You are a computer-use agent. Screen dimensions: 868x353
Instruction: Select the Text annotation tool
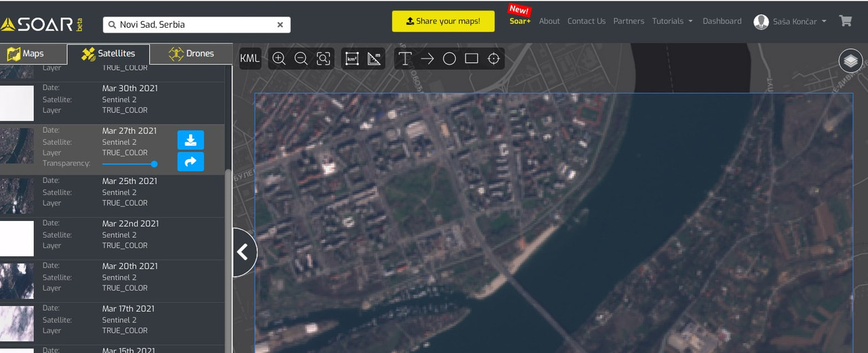tap(405, 58)
